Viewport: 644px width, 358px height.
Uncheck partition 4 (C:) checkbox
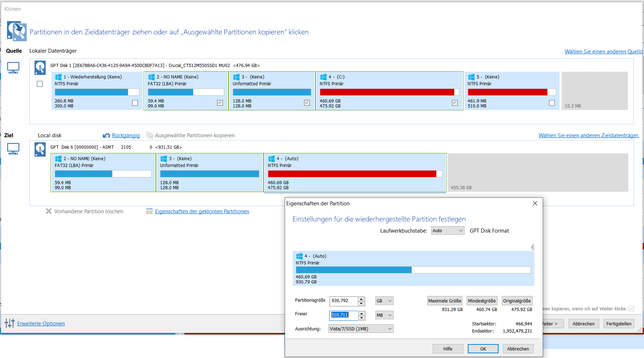(x=455, y=103)
